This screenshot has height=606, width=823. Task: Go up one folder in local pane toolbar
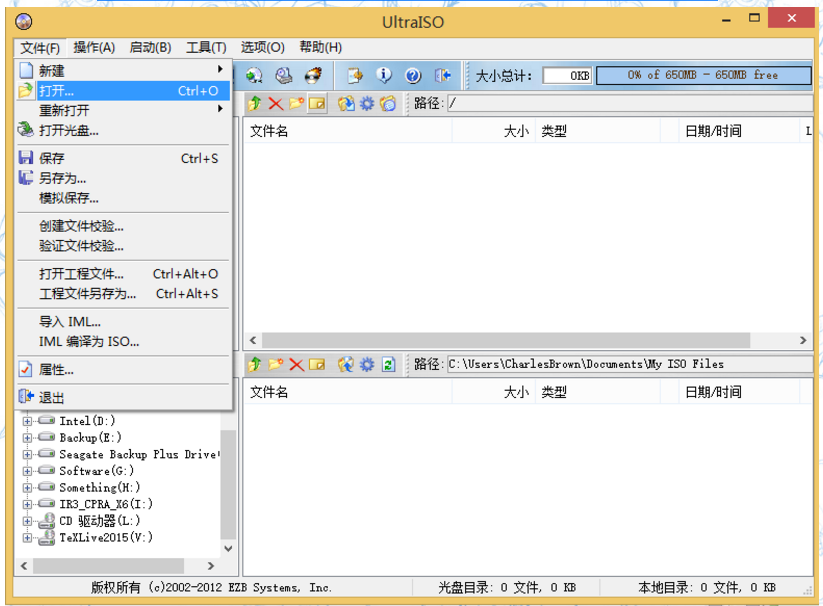(x=255, y=364)
